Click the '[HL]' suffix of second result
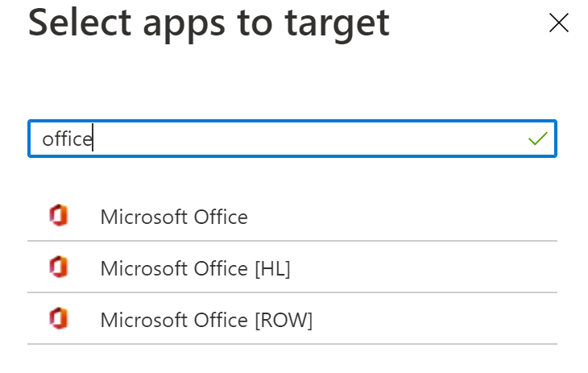588x373 pixels. tap(271, 268)
